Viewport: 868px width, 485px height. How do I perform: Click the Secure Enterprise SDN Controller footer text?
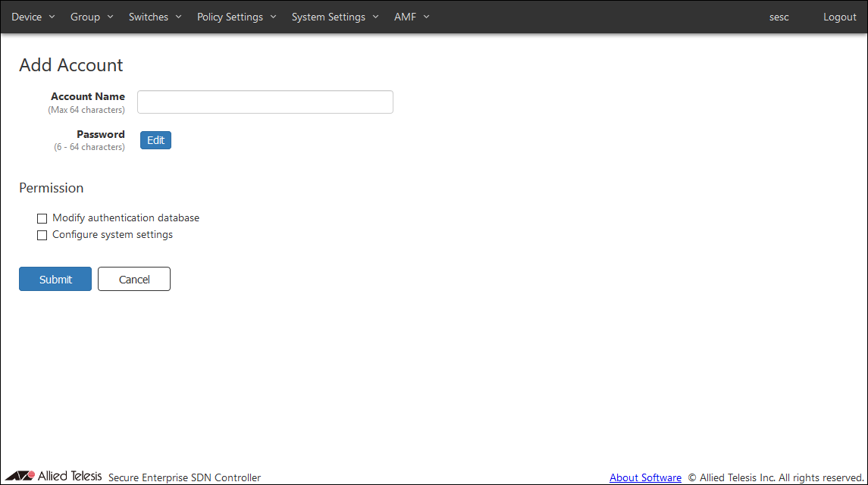point(184,477)
